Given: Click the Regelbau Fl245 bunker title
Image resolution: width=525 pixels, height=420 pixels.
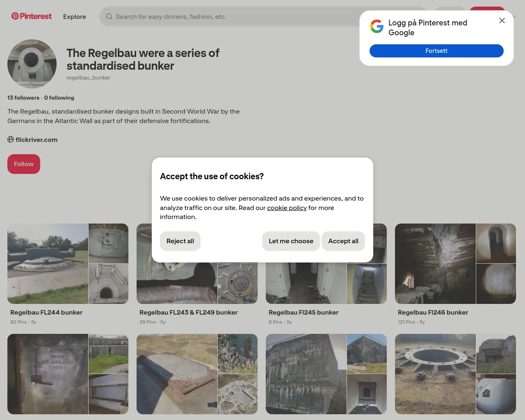Looking at the screenshot, I should coord(304,313).
